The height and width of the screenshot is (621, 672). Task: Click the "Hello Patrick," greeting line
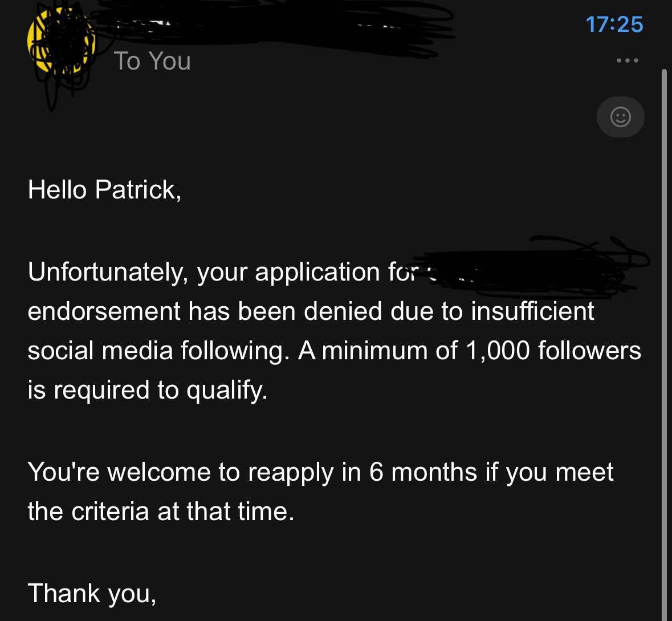coord(104,189)
